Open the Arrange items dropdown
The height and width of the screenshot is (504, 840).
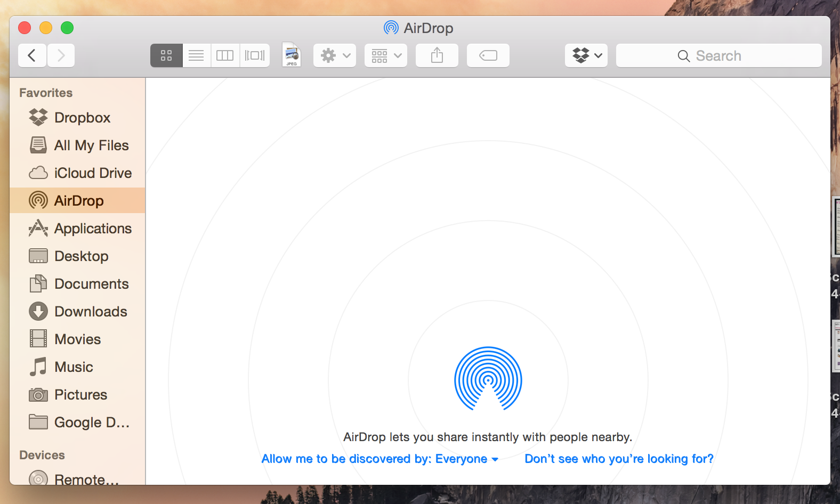pos(386,55)
